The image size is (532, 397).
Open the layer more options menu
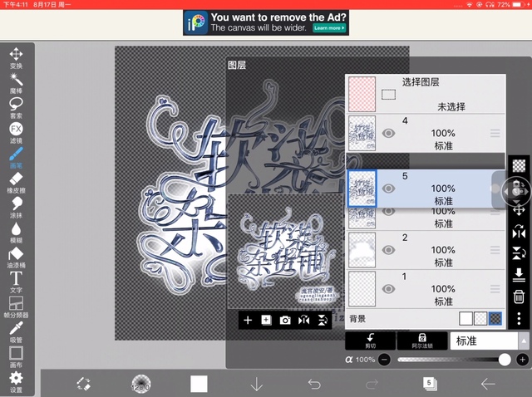pos(519,319)
